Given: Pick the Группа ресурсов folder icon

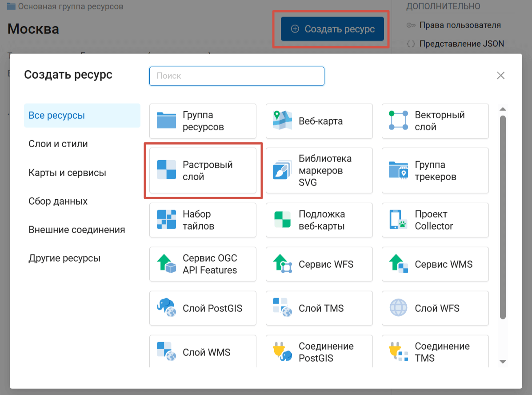Looking at the screenshot, I should pos(167,121).
